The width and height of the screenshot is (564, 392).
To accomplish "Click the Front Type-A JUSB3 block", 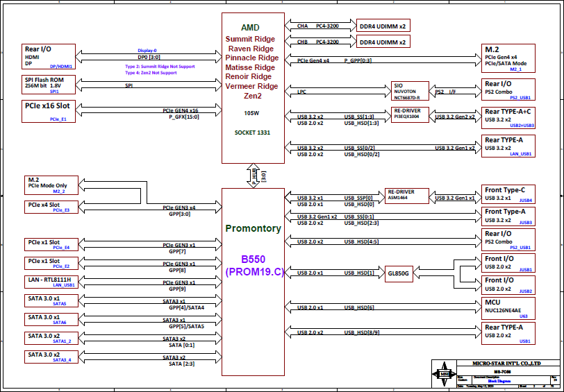I will pos(508,216).
